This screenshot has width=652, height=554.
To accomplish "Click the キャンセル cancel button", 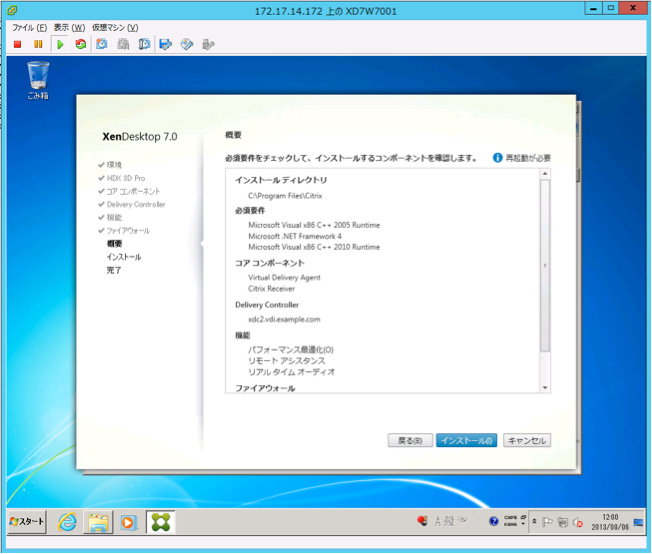I will click(527, 440).
